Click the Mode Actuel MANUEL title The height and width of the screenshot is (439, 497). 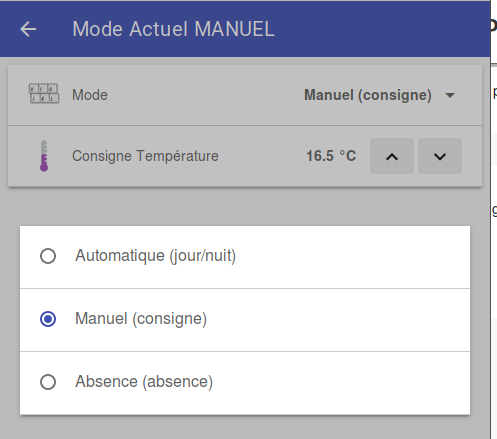(x=173, y=29)
